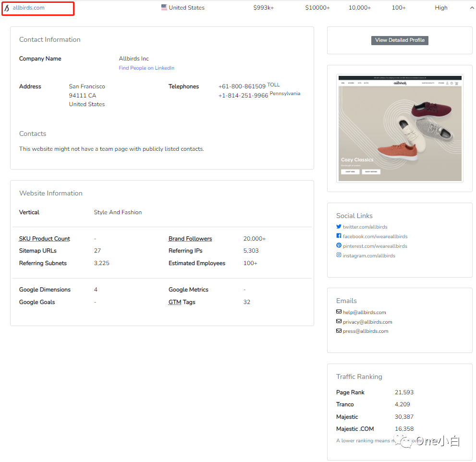Screen dimensions: 476x462
Task: Click the Twitter bird icon
Action: point(339,227)
